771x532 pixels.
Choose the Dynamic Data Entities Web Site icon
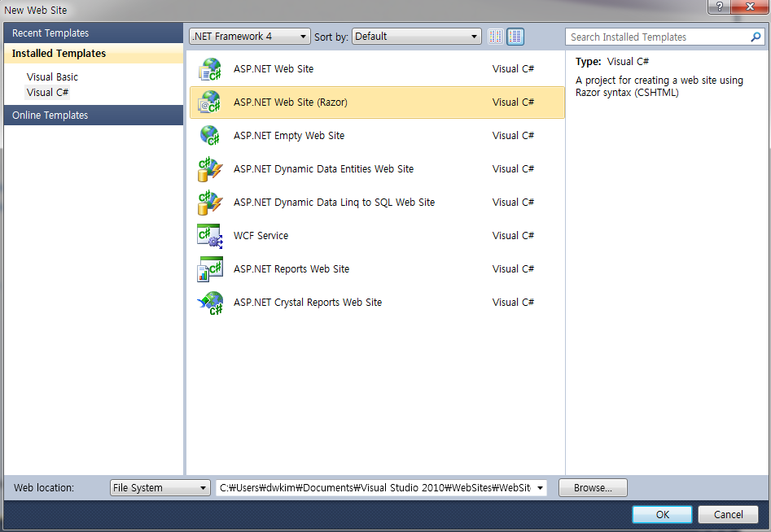pos(210,169)
